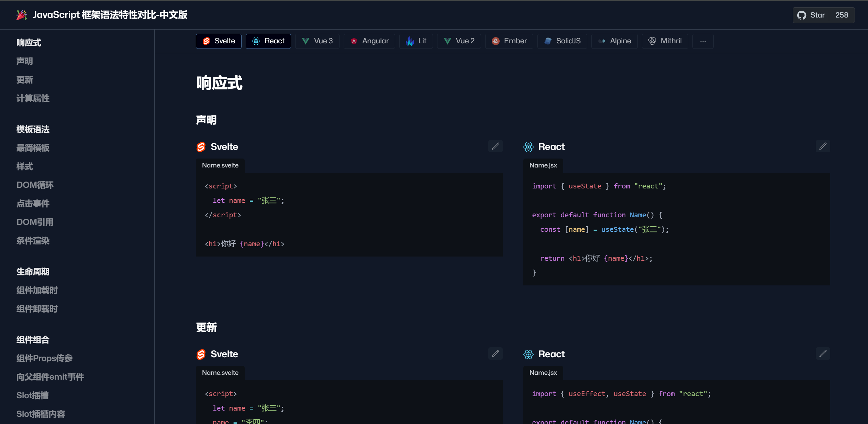Click React logo in 更新 section
This screenshot has height=424, width=868.
tap(528, 354)
